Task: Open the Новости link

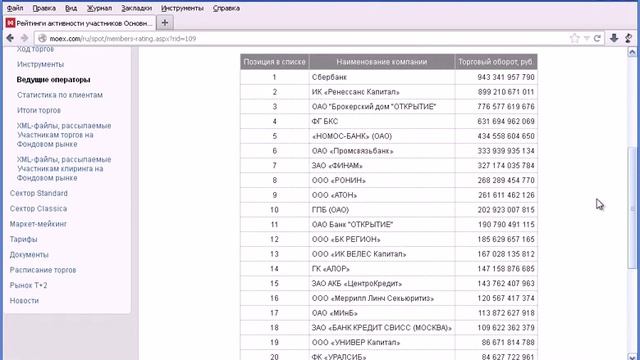Action: [24, 300]
